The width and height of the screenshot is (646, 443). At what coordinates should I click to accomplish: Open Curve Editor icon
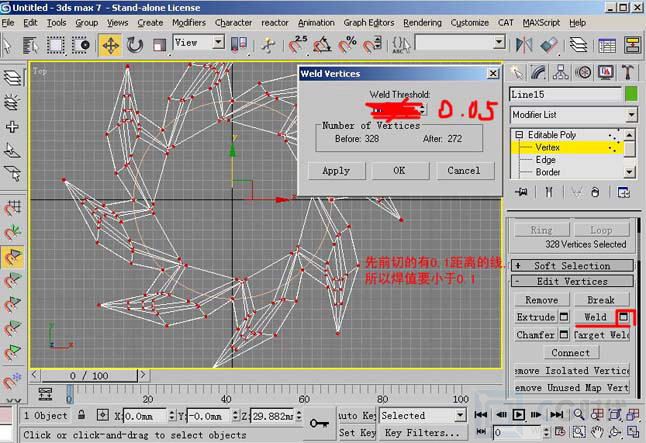tap(607, 45)
